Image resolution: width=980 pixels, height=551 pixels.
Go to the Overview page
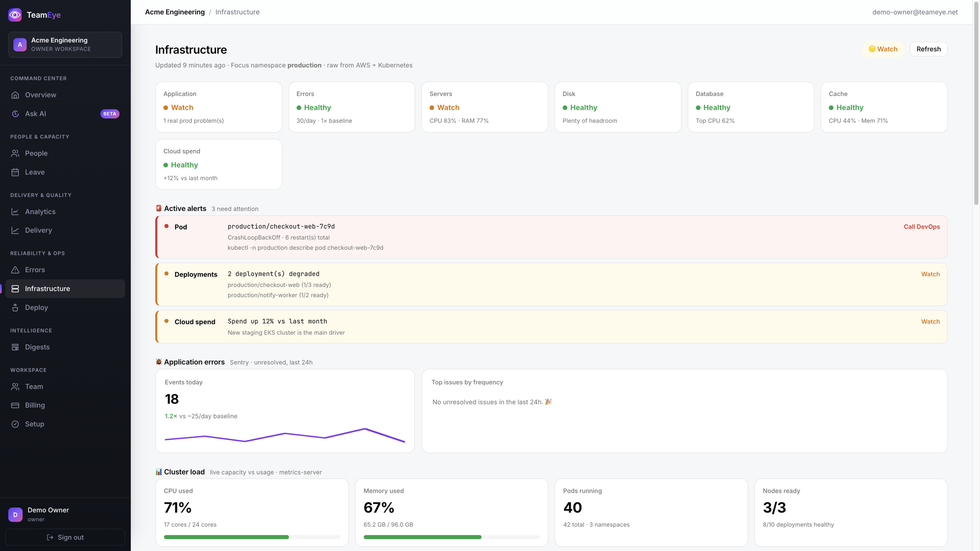click(65, 95)
